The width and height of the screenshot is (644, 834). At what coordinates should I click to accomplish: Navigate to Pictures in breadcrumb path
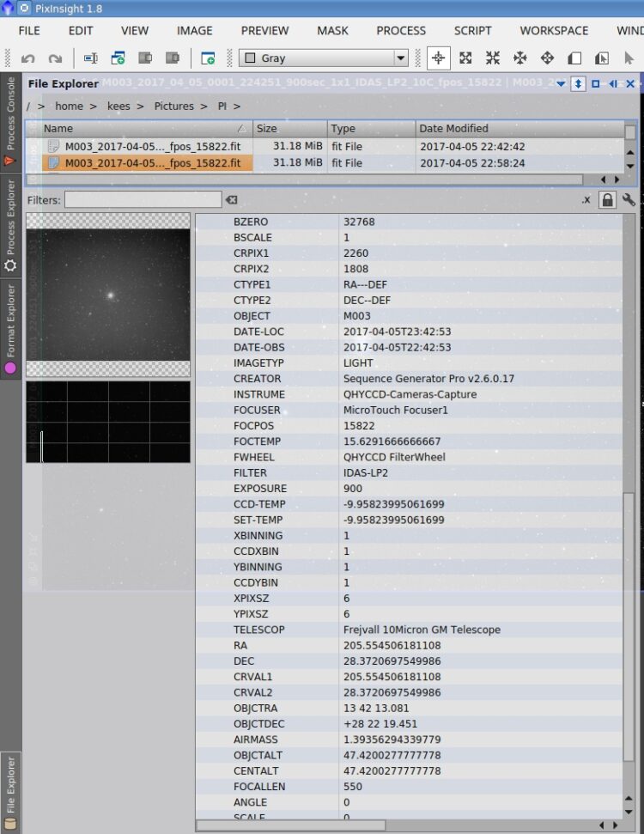tap(174, 106)
